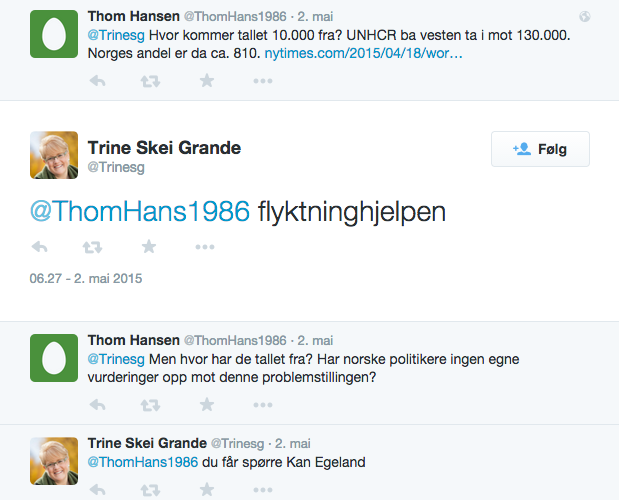Retweet Thom Hansen's first tweet about UNHCR

click(151, 81)
